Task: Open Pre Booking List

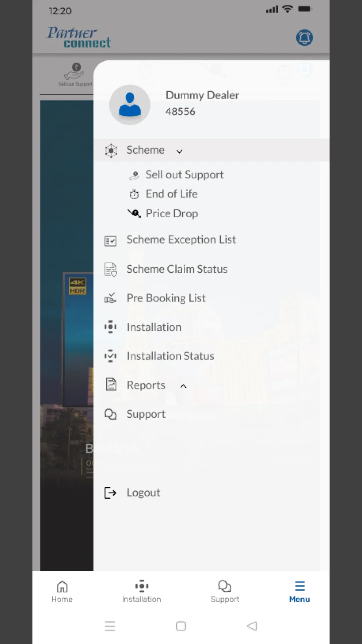Action: 166,298
